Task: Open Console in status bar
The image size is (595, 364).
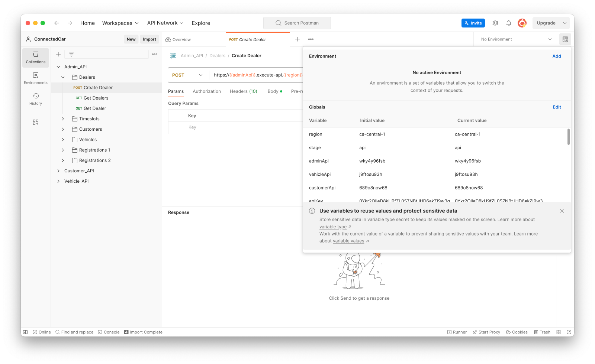Action: (109, 332)
